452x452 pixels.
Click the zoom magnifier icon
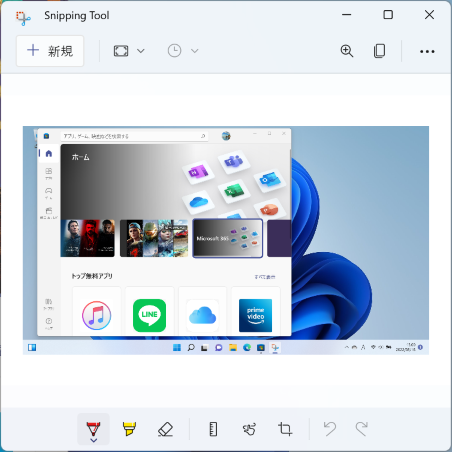(347, 51)
